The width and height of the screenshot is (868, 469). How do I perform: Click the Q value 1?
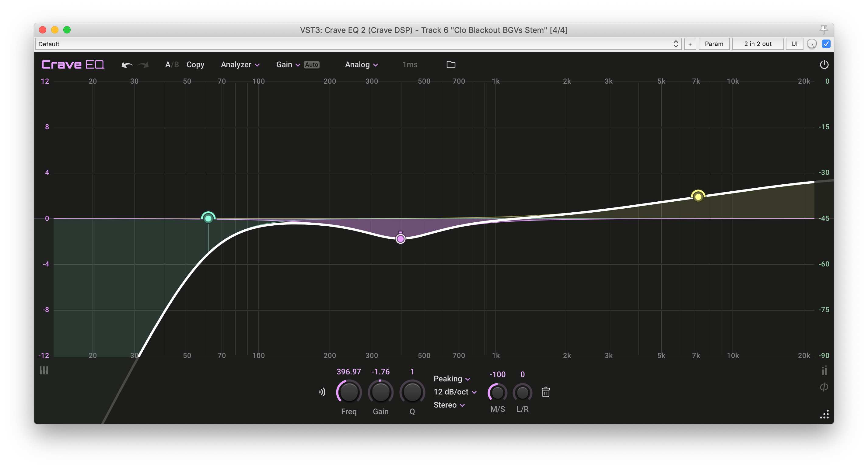[412, 372]
